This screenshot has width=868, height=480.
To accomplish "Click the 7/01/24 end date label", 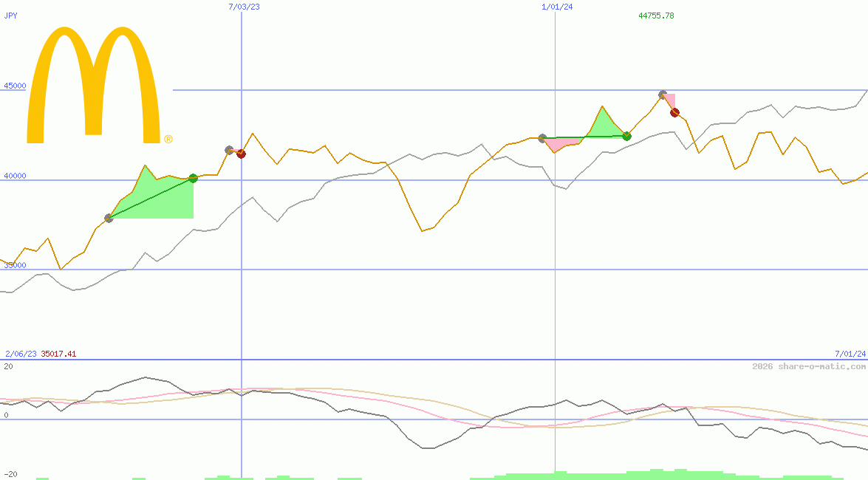I will coord(850,354).
